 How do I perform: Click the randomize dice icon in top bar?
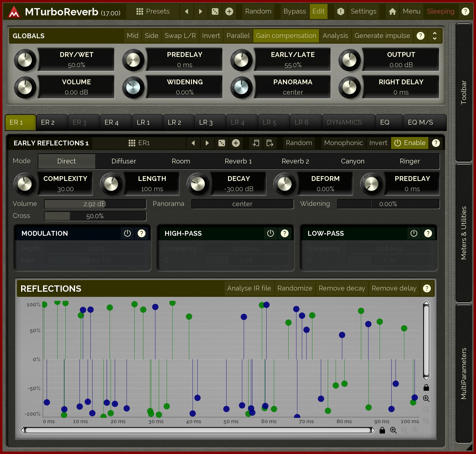pyautogui.click(x=215, y=11)
